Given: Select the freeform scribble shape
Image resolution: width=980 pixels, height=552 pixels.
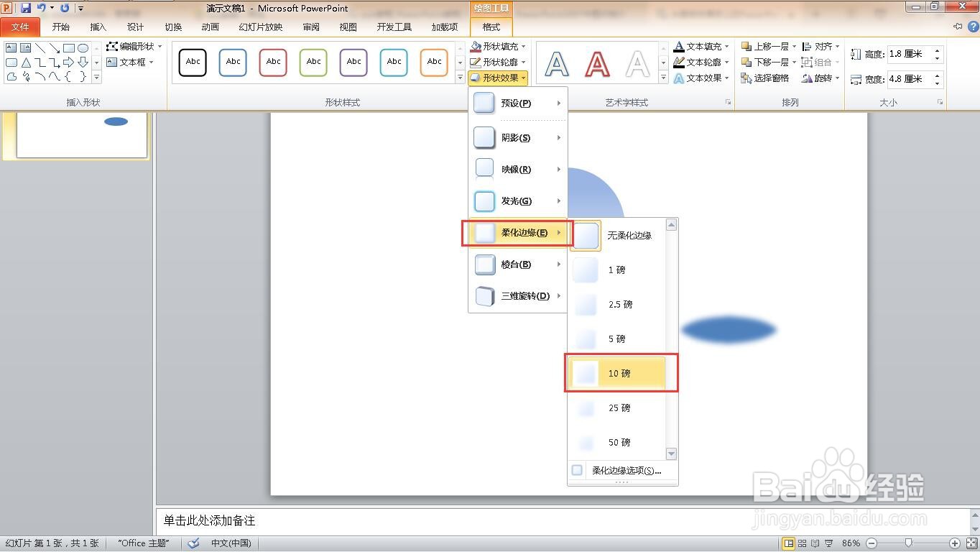Looking at the screenshot, I should tap(26, 77).
